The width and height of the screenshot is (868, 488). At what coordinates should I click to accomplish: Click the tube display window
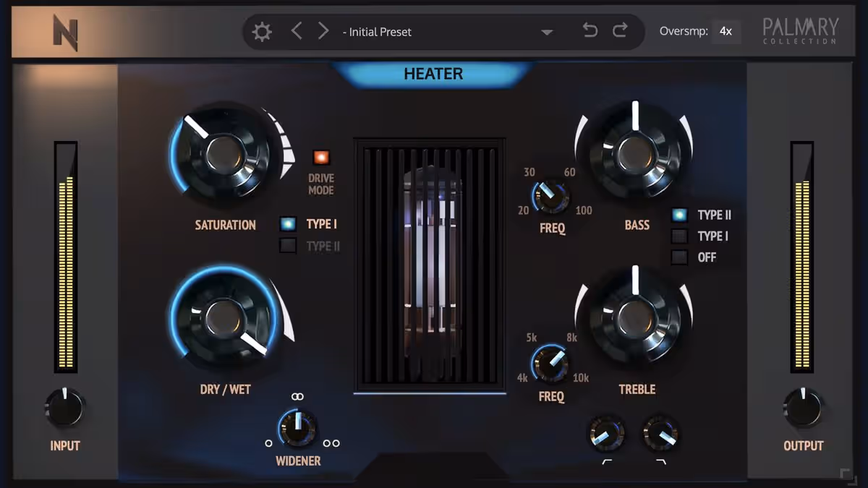pos(430,265)
